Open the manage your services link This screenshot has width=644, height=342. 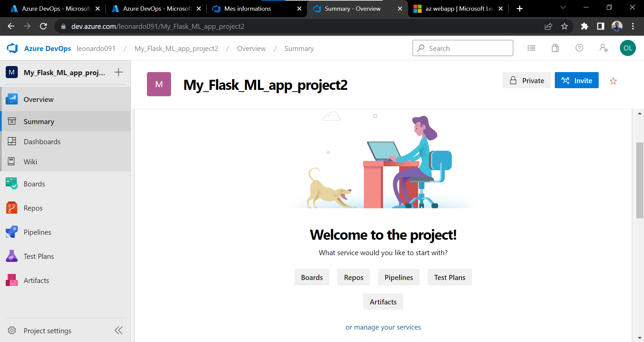point(383,327)
